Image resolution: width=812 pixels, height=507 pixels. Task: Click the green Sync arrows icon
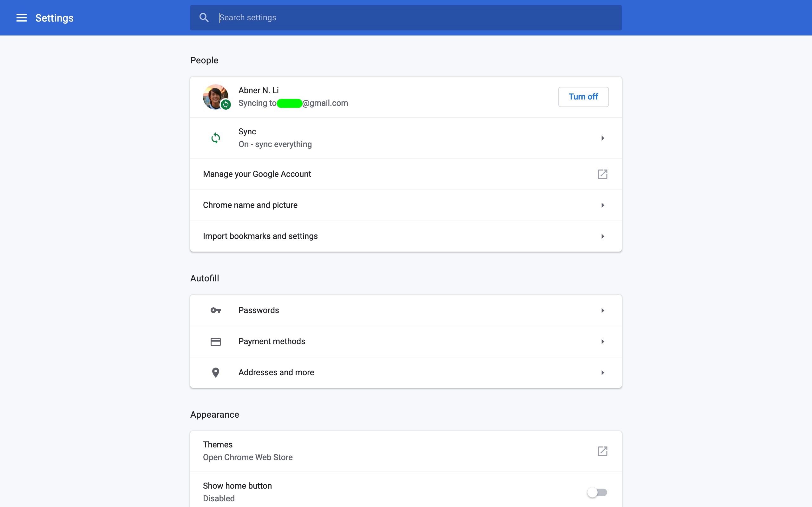(215, 138)
